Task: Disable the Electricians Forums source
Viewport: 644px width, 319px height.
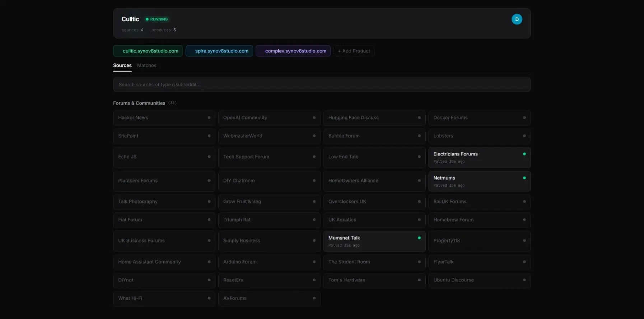Action: [479, 157]
